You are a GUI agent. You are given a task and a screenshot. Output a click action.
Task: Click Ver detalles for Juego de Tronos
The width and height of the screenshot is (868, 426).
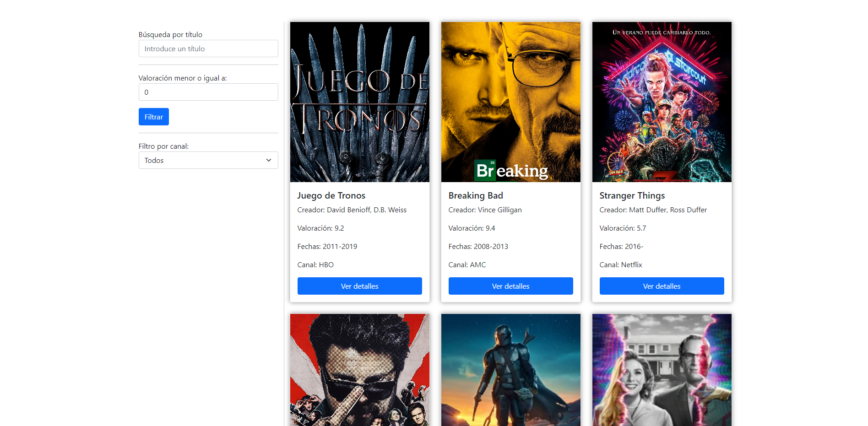pos(360,286)
